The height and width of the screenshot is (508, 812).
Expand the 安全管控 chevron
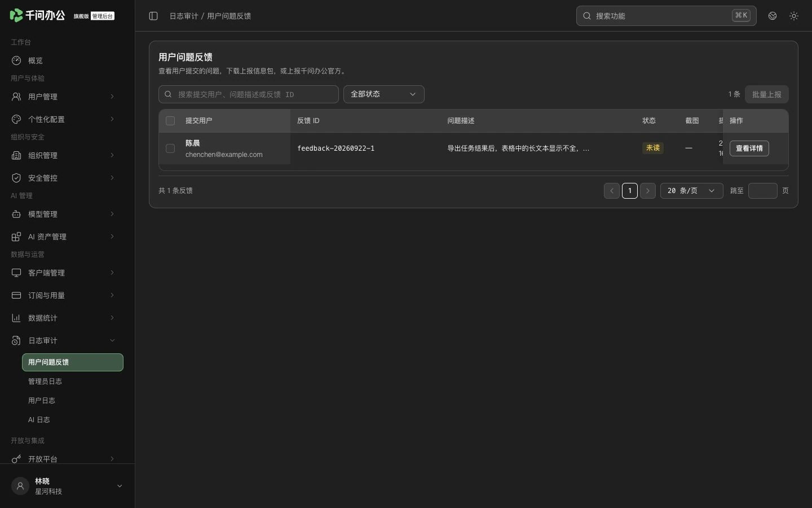(112, 178)
